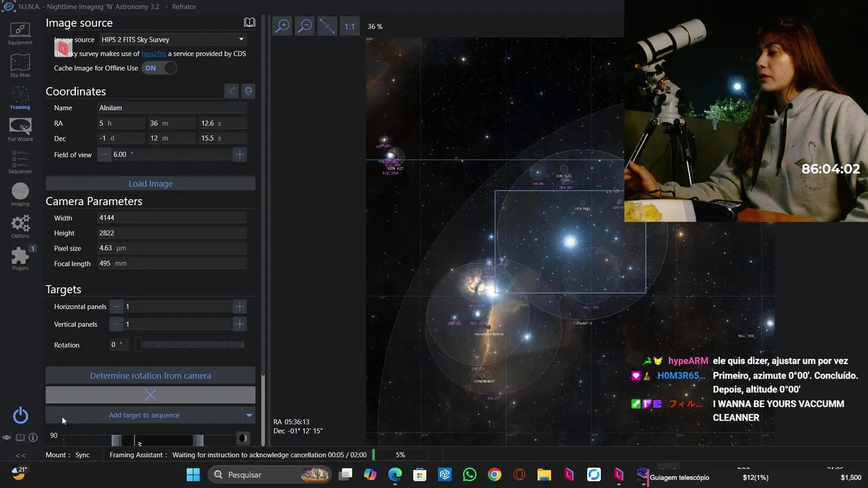Edit the RA seconds field
The height and width of the screenshot is (488, 868).
[222, 123]
